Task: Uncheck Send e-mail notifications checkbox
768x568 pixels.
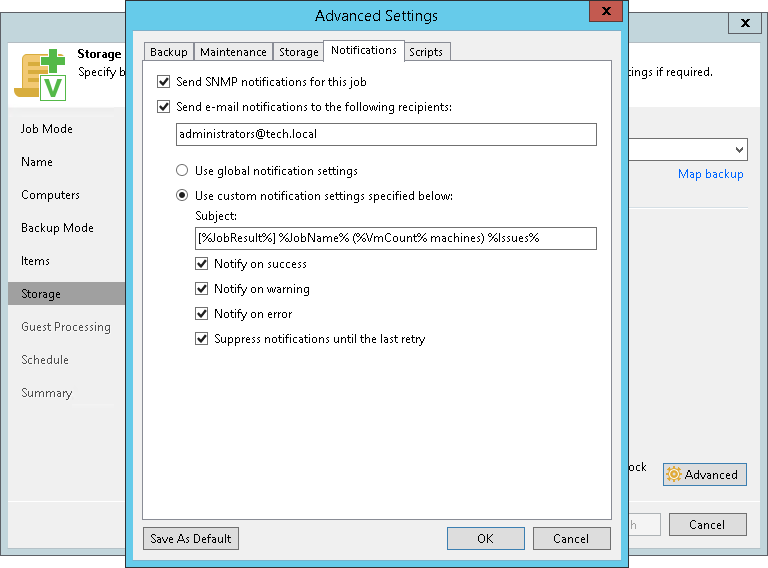Action: coord(164,106)
